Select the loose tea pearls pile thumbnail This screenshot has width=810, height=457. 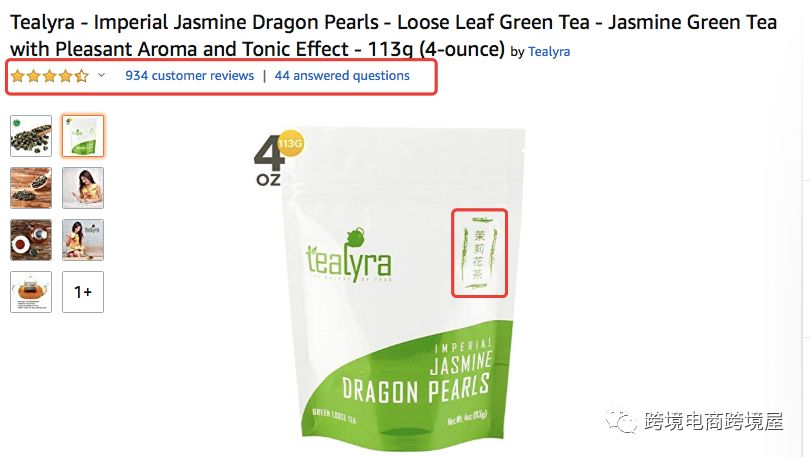(x=31, y=136)
